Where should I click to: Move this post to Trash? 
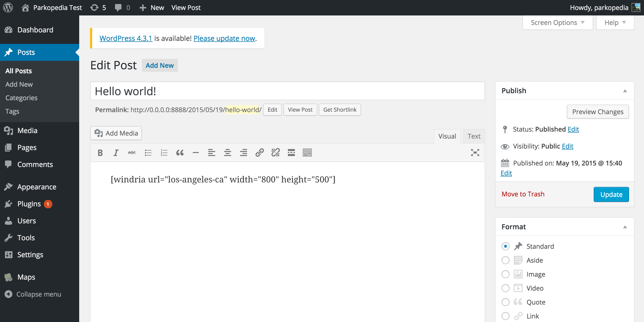523,194
